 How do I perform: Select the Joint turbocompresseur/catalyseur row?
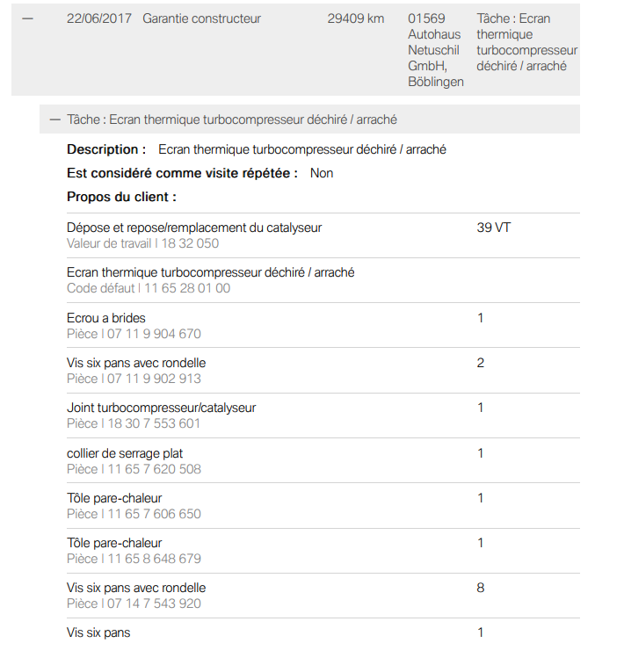pyautogui.click(x=323, y=415)
